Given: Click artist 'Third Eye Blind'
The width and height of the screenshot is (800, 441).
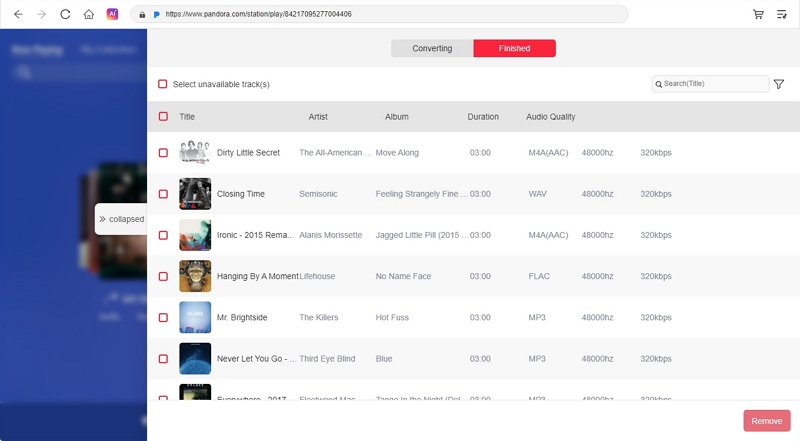Looking at the screenshot, I should click(x=327, y=359).
